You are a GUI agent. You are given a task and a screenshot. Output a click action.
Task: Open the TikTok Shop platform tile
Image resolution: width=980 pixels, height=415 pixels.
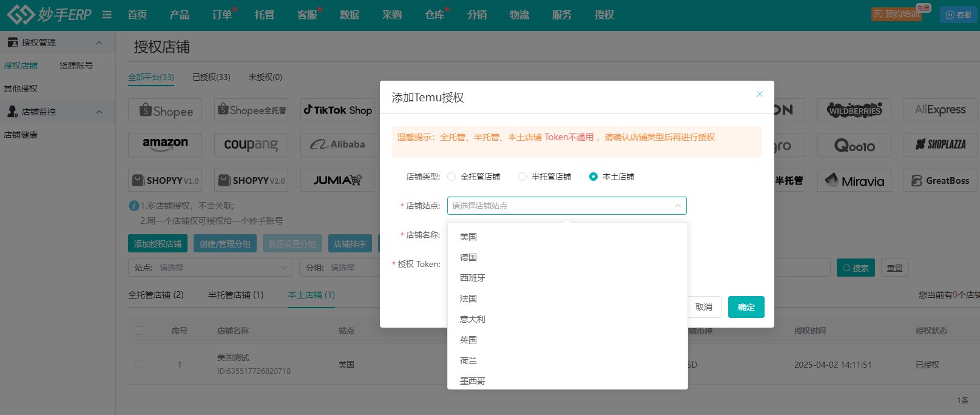pyautogui.click(x=337, y=110)
